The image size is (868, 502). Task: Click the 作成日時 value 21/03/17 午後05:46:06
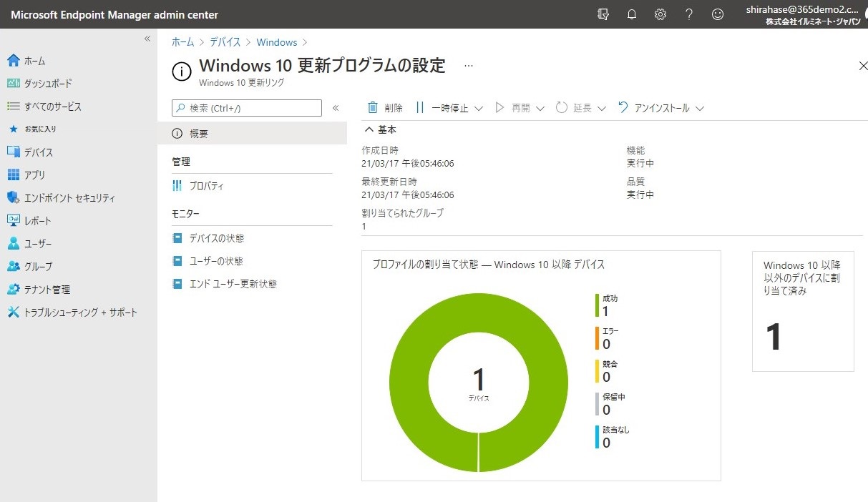[x=408, y=164]
